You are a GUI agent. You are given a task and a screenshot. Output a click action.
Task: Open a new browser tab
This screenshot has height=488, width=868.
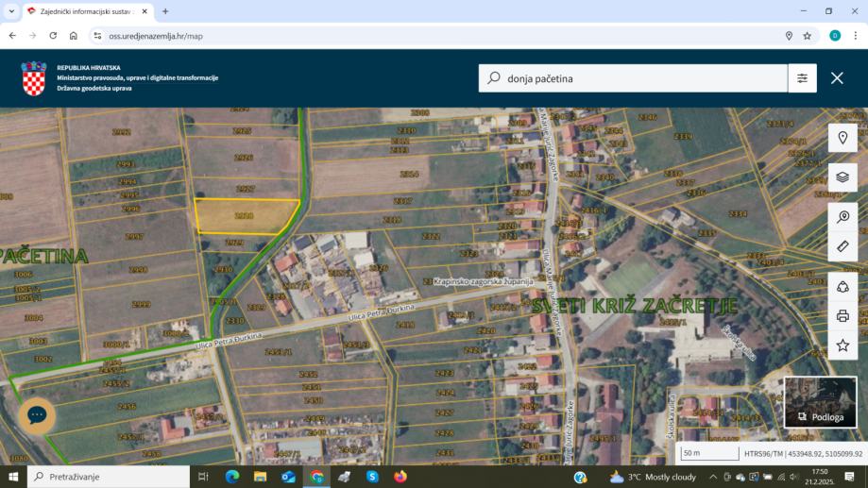click(x=165, y=11)
